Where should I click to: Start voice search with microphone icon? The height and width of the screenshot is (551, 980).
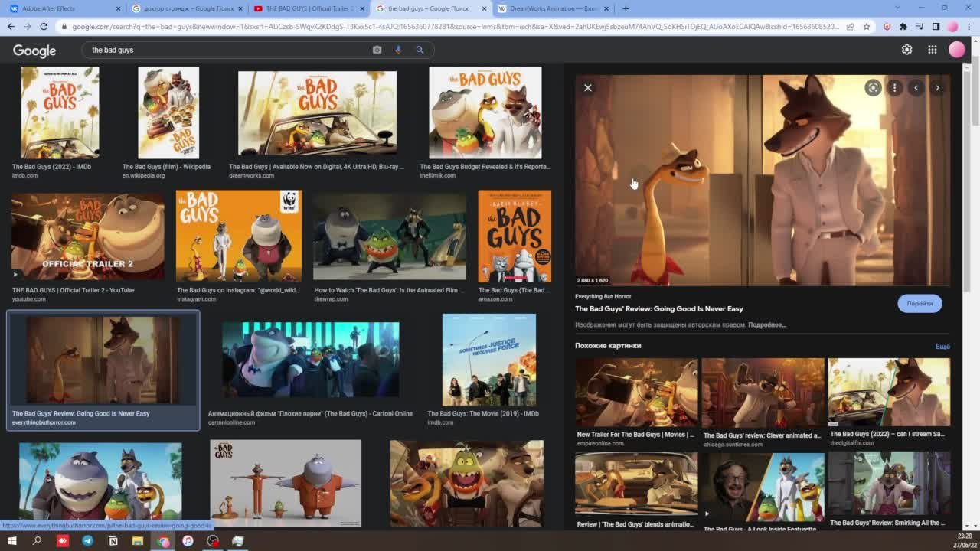click(x=398, y=50)
